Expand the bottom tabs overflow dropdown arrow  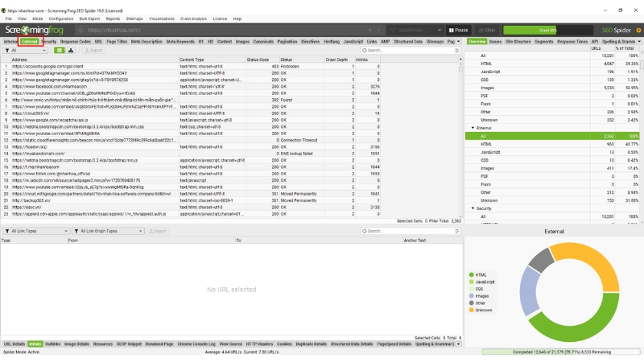point(458,344)
